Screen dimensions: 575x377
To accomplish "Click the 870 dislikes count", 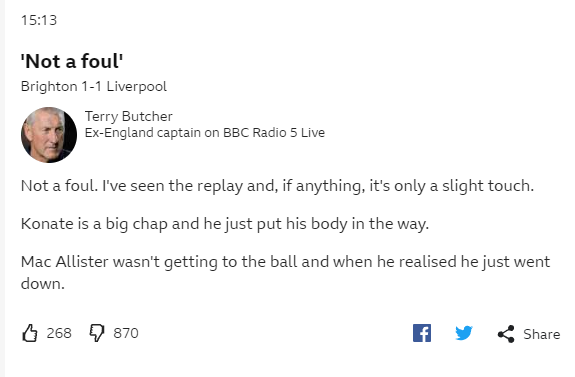I will coord(126,333).
